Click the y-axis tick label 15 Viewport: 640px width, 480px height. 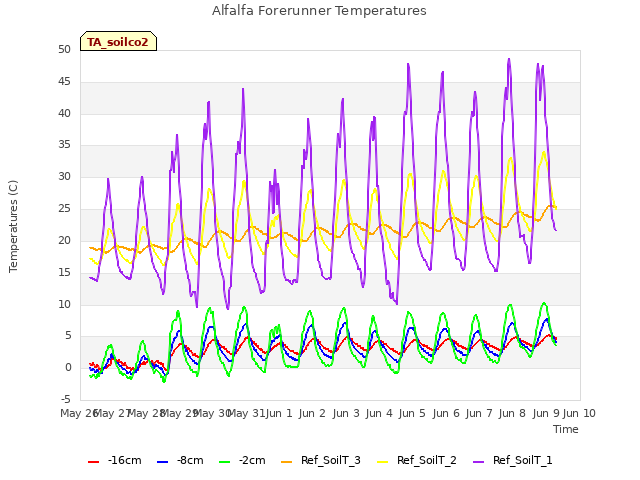tap(64, 272)
